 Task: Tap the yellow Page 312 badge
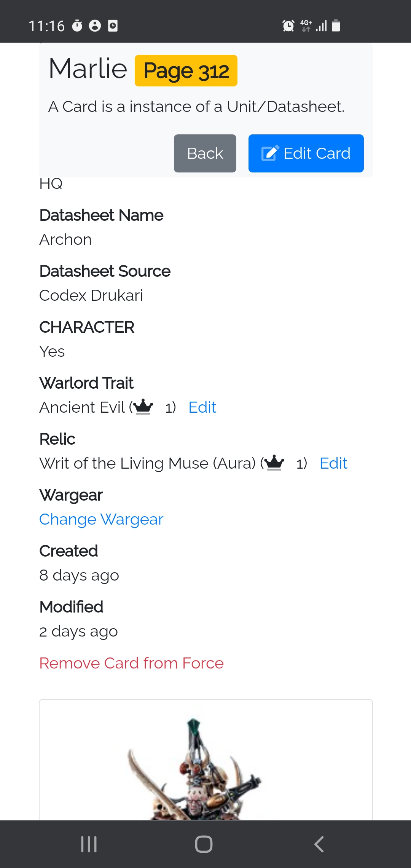tap(186, 71)
